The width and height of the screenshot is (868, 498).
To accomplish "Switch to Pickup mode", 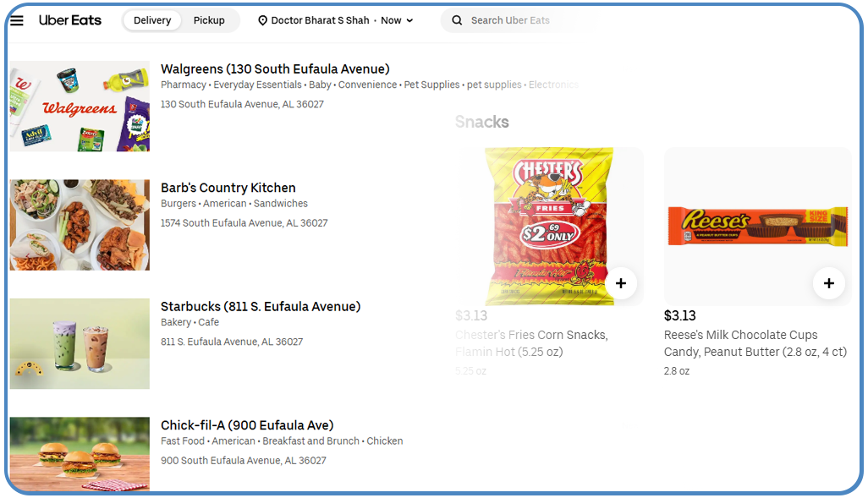I will 209,20.
